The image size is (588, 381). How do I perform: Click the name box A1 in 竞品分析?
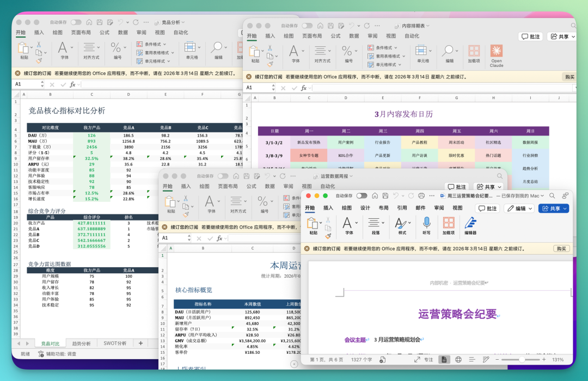(x=26, y=84)
